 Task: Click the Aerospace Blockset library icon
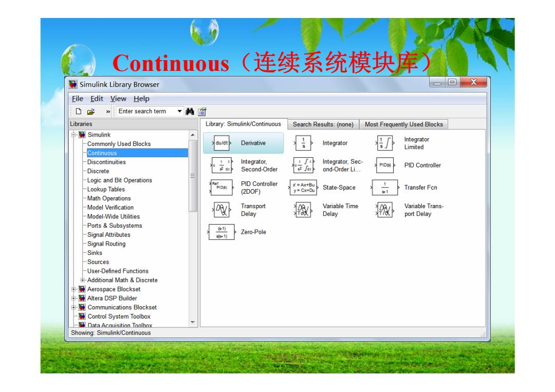(x=82, y=289)
